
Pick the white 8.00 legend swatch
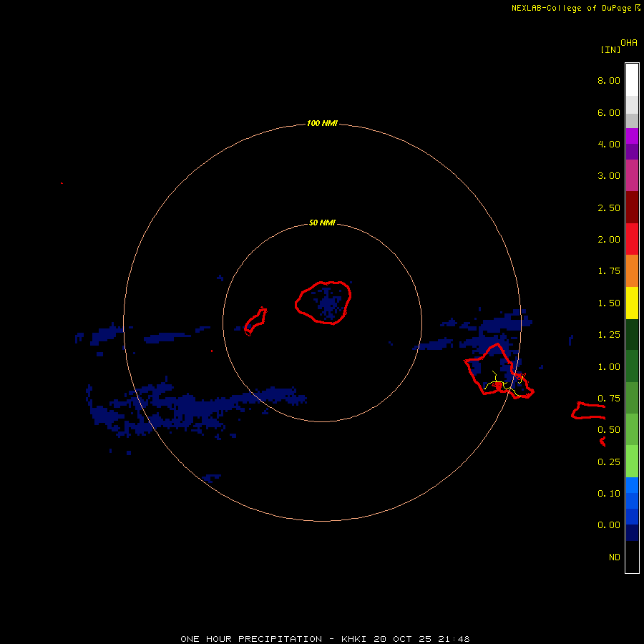(x=632, y=79)
